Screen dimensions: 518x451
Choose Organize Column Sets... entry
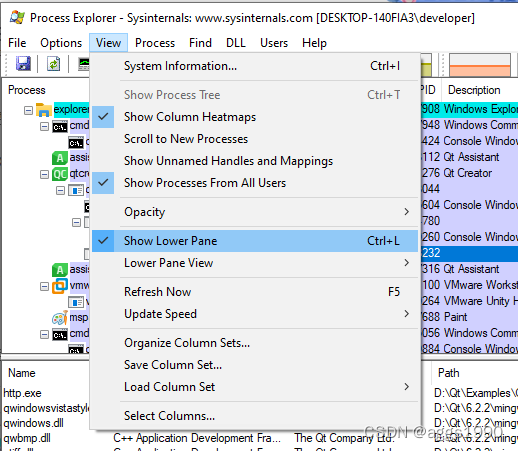tap(255, 343)
